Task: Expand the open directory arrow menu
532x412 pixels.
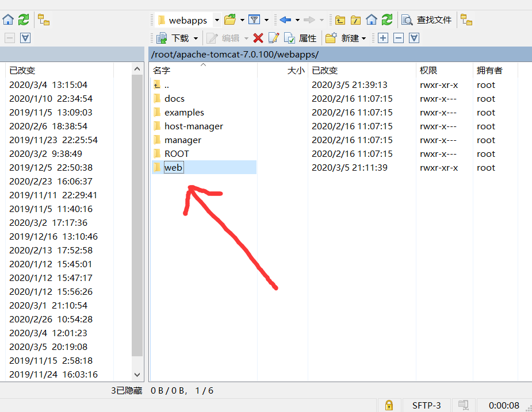Action: pyautogui.click(x=242, y=20)
